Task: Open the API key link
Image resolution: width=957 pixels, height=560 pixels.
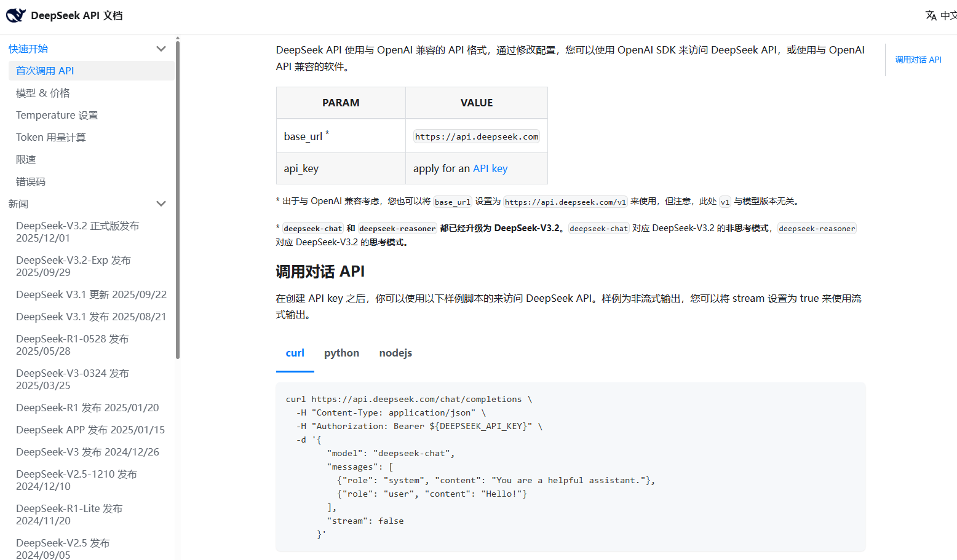Action: tap(490, 168)
